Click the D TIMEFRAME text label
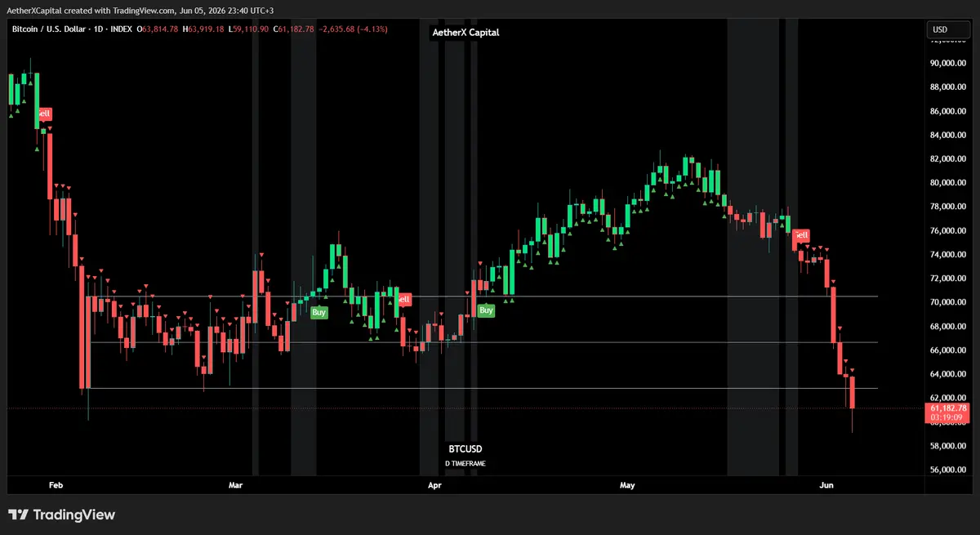This screenshot has width=980, height=535. [x=465, y=463]
